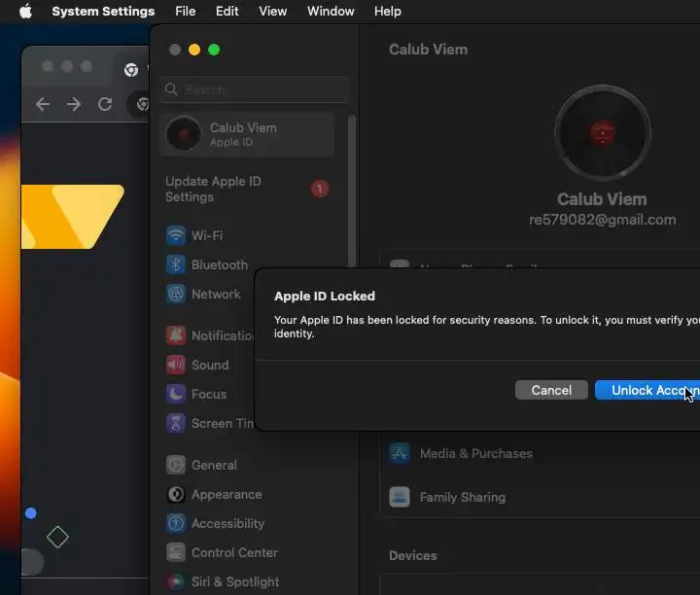Click Forward arrow in the Chrome window
Screen dimensions: 700x595
click(x=74, y=104)
